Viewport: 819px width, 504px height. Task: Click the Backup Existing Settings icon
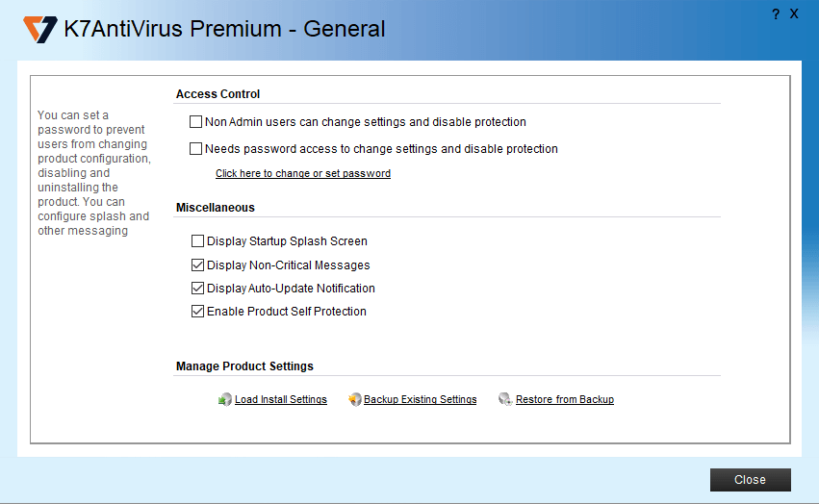point(354,400)
